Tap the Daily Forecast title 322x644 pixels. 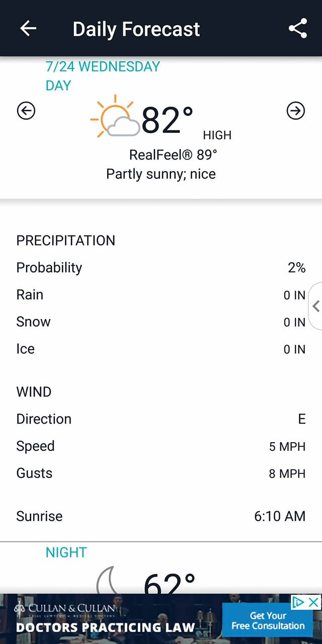tap(136, 29)
